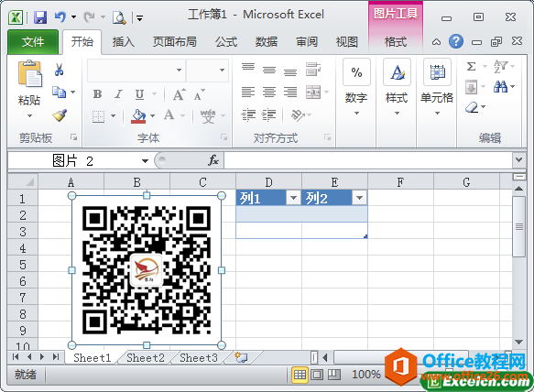
Task: Toggle Bold formatting
Action: tap(98, 94)
